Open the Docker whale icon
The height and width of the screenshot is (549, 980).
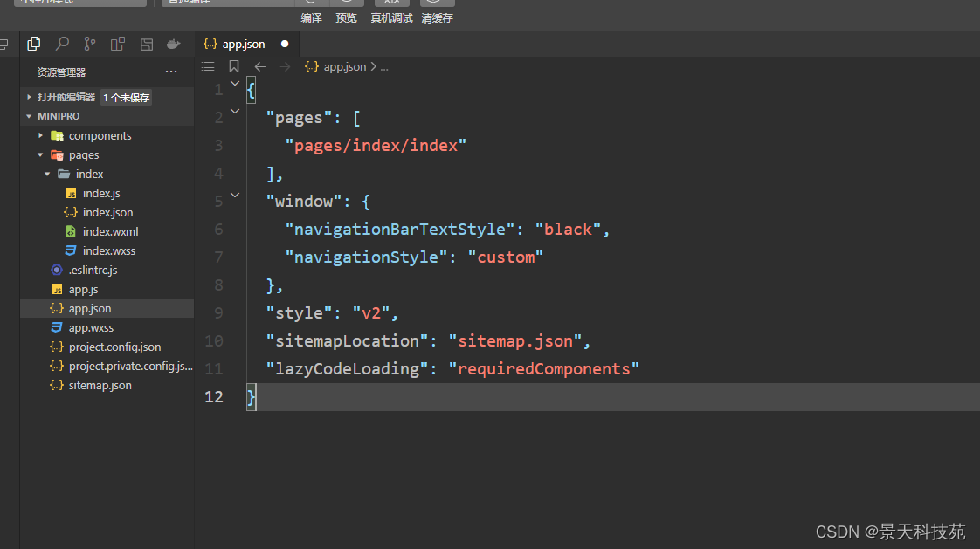173,44
